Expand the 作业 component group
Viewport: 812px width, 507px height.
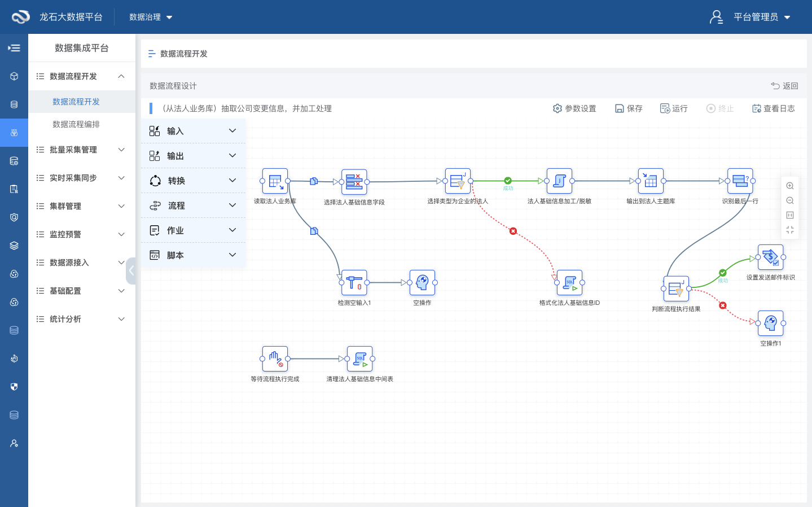(x=193, y=230)
